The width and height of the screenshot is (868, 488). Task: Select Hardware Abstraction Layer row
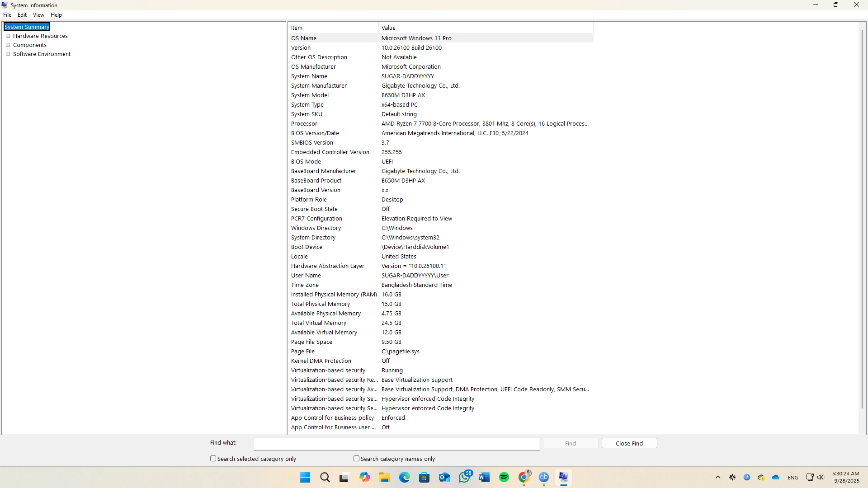441,266
